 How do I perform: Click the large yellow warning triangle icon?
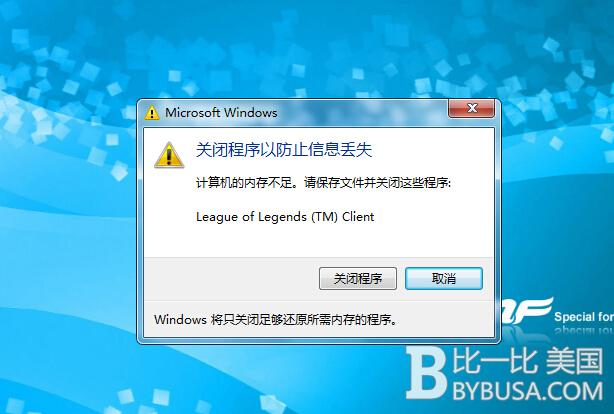click(x=169, y=155)
